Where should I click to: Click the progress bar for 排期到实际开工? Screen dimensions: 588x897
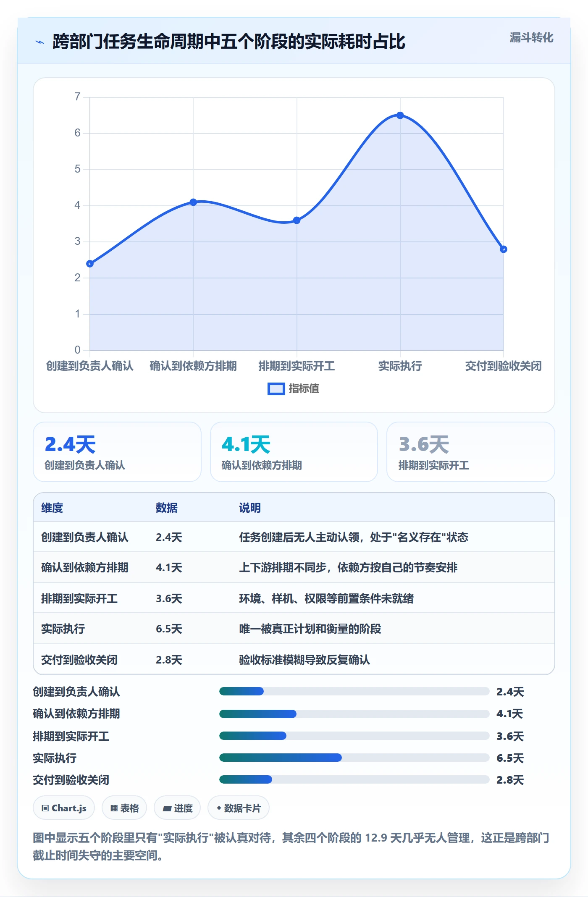354,736
